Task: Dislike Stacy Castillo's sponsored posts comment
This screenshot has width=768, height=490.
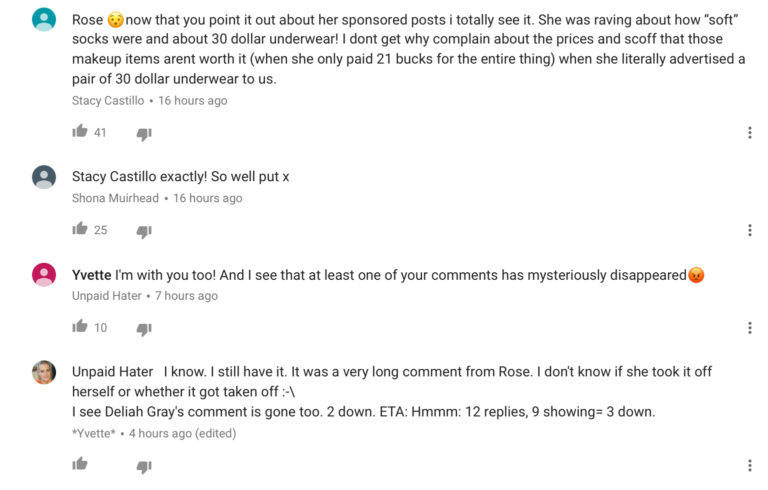Action: point(144,133)
